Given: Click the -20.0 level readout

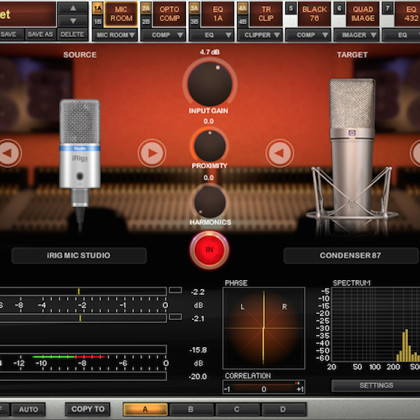Looking at the screenshot, I should tap(198, 377).
